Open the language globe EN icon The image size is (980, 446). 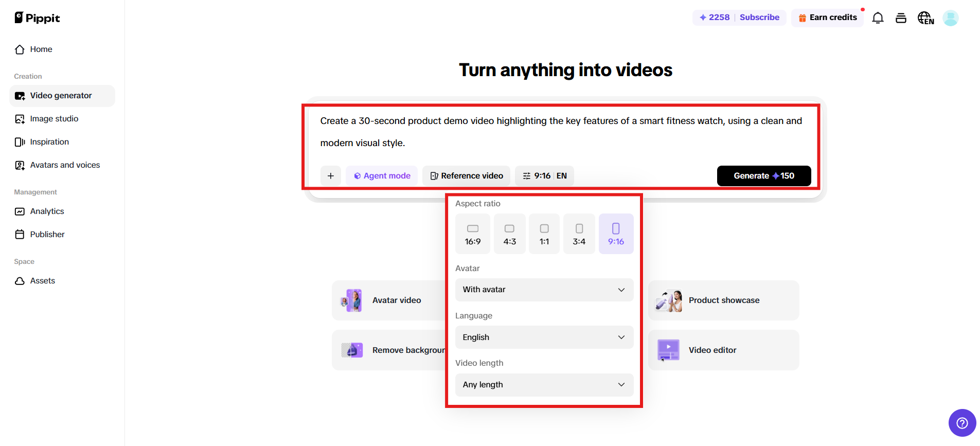point(925,18)
